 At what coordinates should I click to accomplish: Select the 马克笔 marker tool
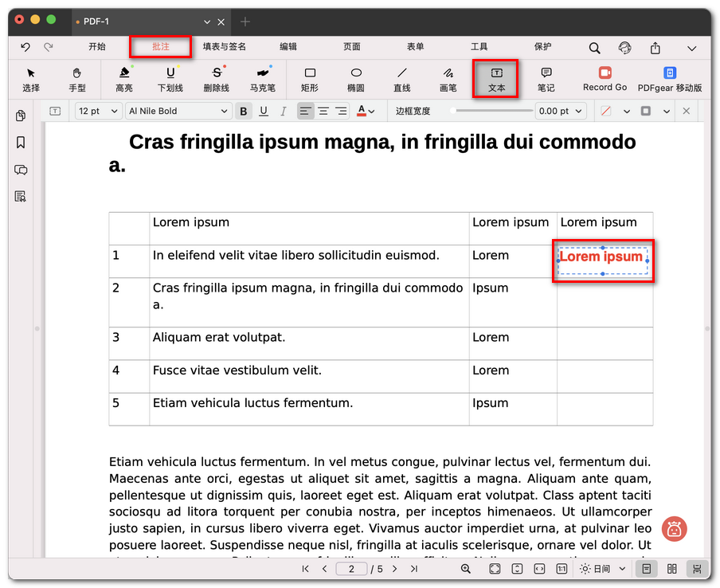262,78
